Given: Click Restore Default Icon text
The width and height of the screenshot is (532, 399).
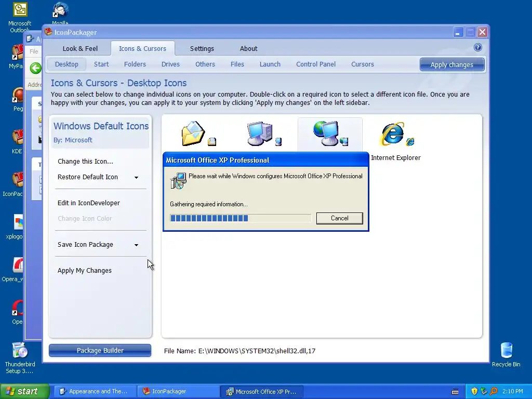Looking at the screenshot, I should (x=87, y=177).
